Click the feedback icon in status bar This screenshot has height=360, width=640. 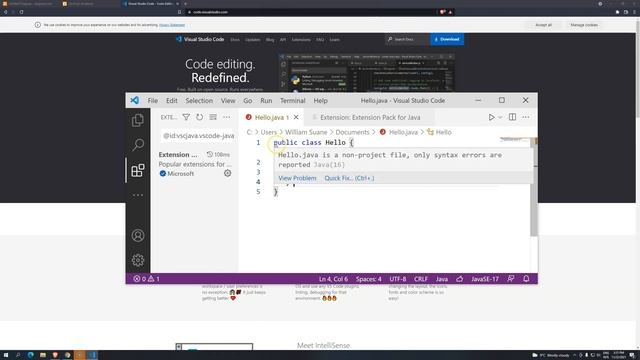coord(511,279)
